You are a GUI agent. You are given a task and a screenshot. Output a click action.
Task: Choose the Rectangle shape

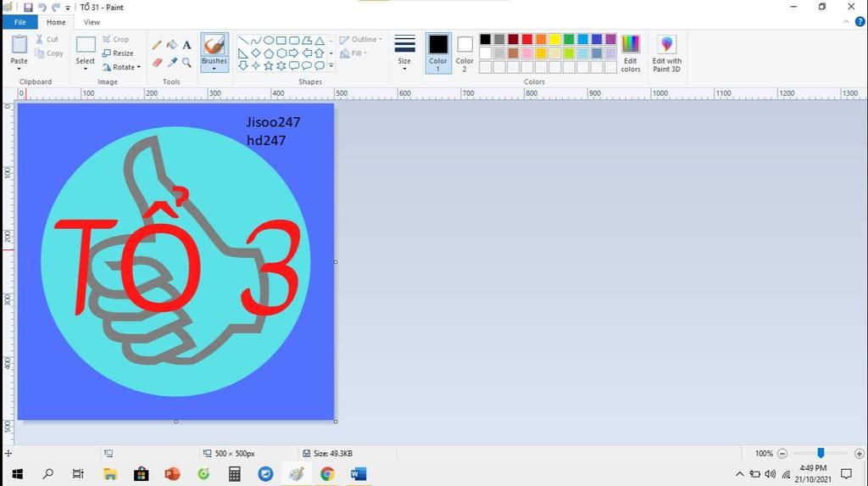tap(281, 41)
